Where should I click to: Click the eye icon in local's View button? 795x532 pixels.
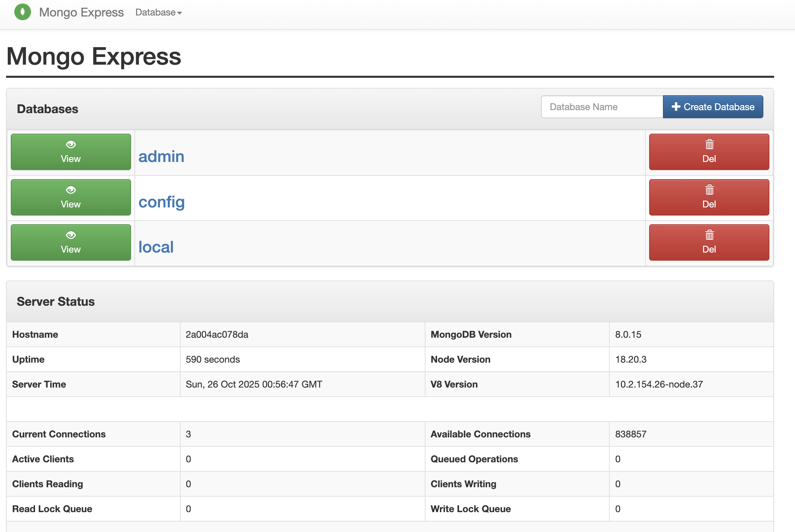71,235
